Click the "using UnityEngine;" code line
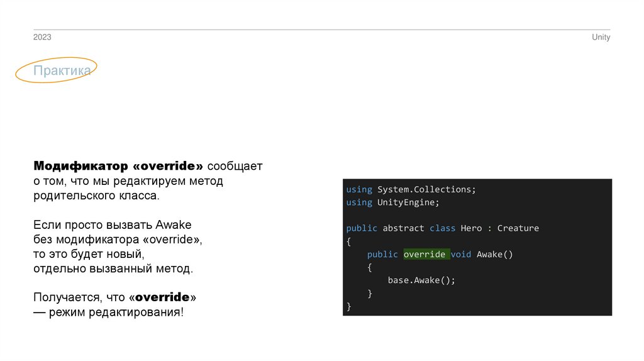This screenshot has height=361, width=644. [x=392, y=203]
